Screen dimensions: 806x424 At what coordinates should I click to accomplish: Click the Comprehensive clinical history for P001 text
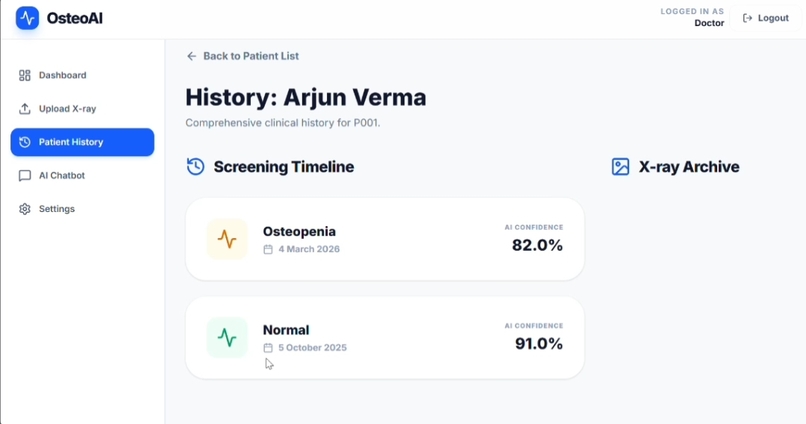283,123
